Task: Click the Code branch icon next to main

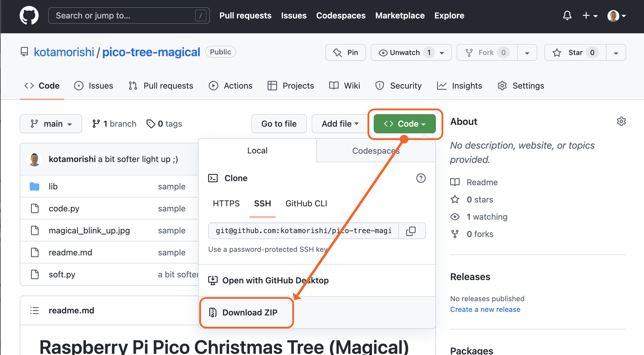Action: (34, 124)
